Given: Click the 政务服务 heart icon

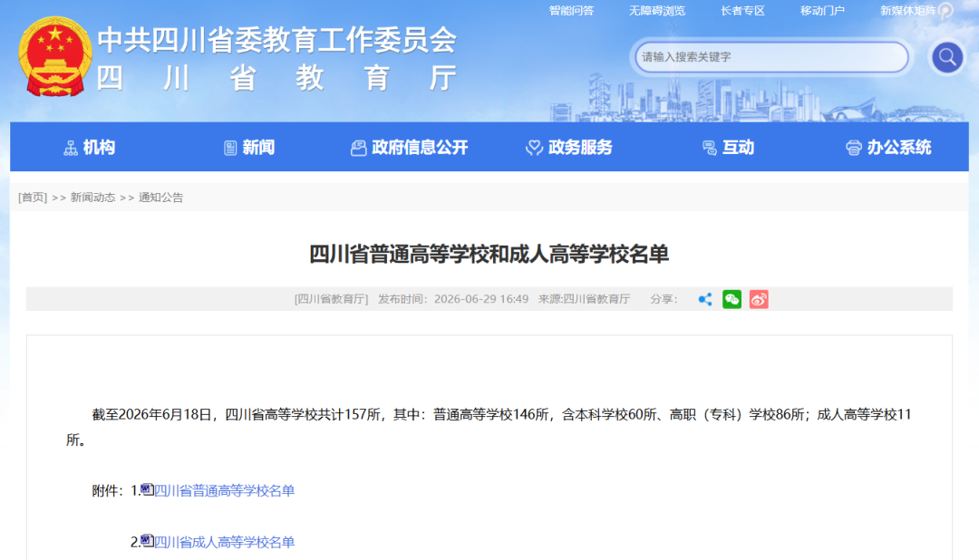Looking at the screenshot, I should tap(535, 148).
